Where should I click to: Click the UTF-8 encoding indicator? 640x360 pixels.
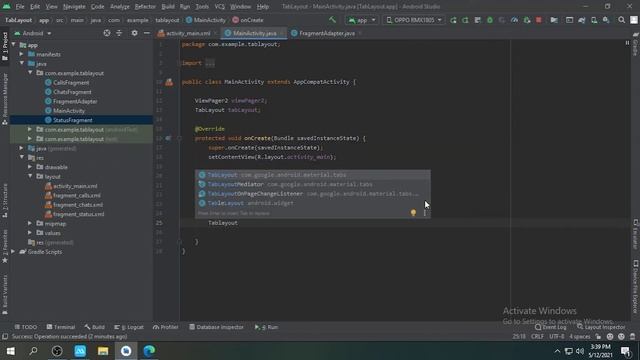(x=557, y=337)
